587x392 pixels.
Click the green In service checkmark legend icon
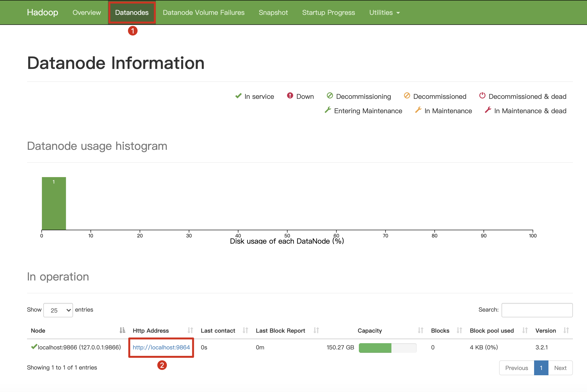[x=238, y=96]
